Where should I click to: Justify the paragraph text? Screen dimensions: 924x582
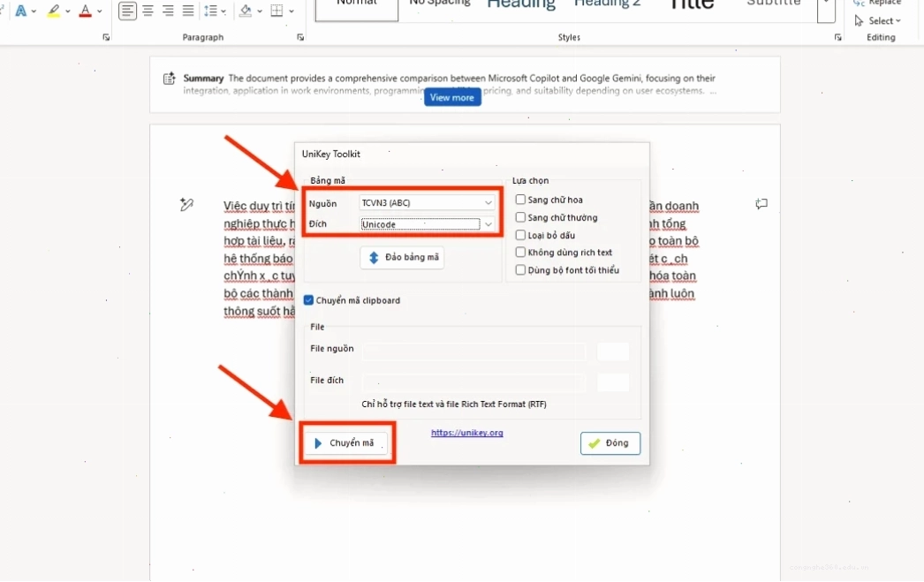pos(188,11)
